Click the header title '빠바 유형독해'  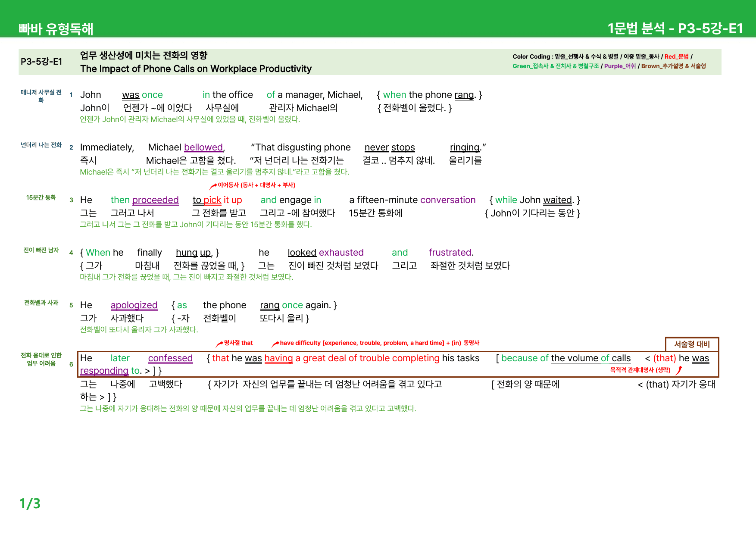pos(56,29)
